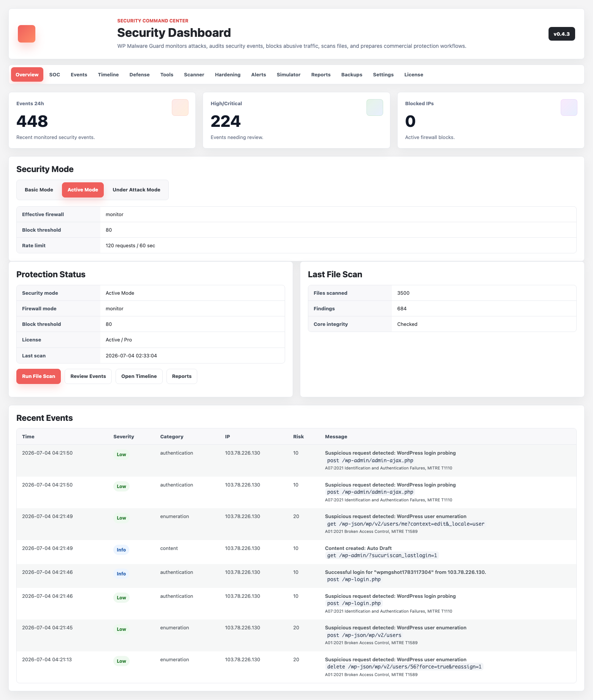Open the Overview tab
This screenshot has height=700, width=593.
[x=27, y=74]
